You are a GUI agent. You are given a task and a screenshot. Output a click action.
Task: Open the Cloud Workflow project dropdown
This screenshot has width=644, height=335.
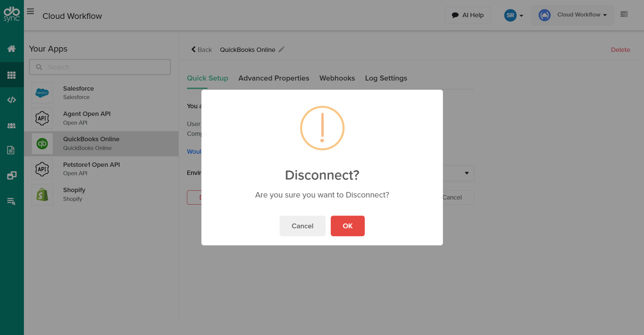pos(573,15)
